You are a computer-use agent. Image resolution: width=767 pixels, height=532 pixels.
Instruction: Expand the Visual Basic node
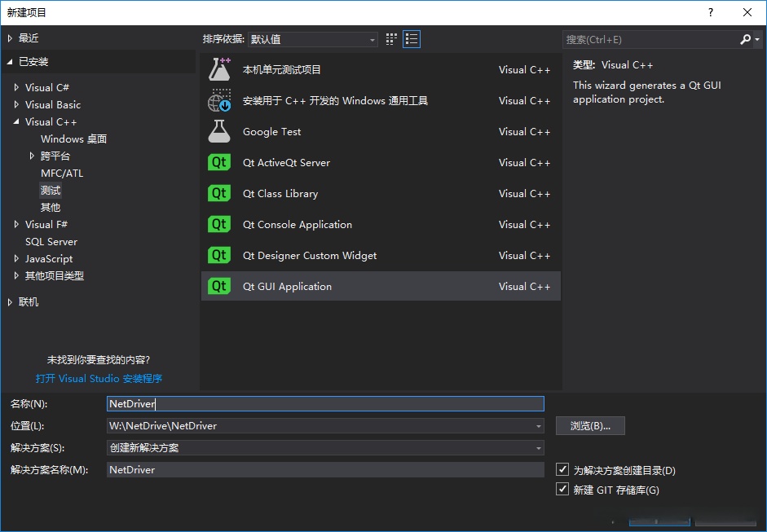[16, 104]
